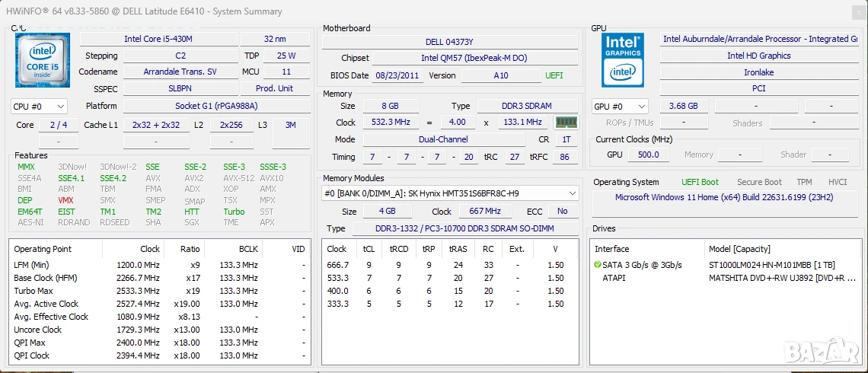Click the green memory module chip icon
This screenshot has width=868, height=373.
point(566,122)
